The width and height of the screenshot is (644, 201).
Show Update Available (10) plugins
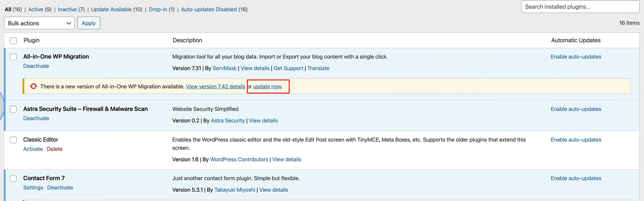coord(117,9)
